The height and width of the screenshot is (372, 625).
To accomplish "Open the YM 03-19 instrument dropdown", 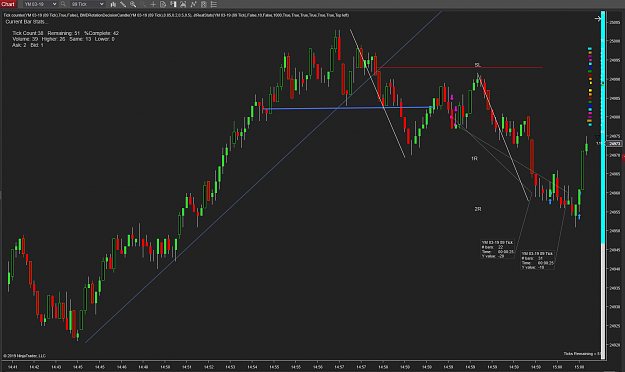I will pyautogui.click(x=40, y=4).
